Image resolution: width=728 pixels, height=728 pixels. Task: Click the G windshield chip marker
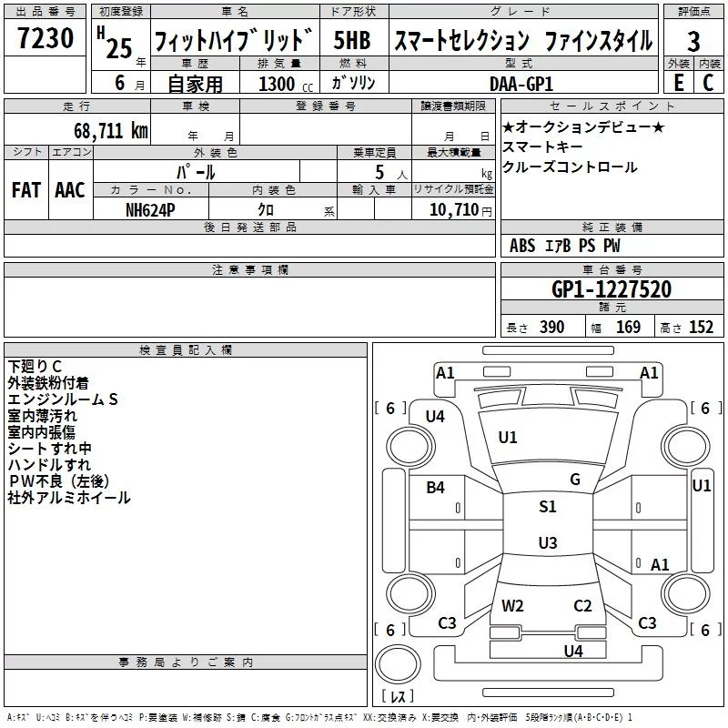[575, 480]
